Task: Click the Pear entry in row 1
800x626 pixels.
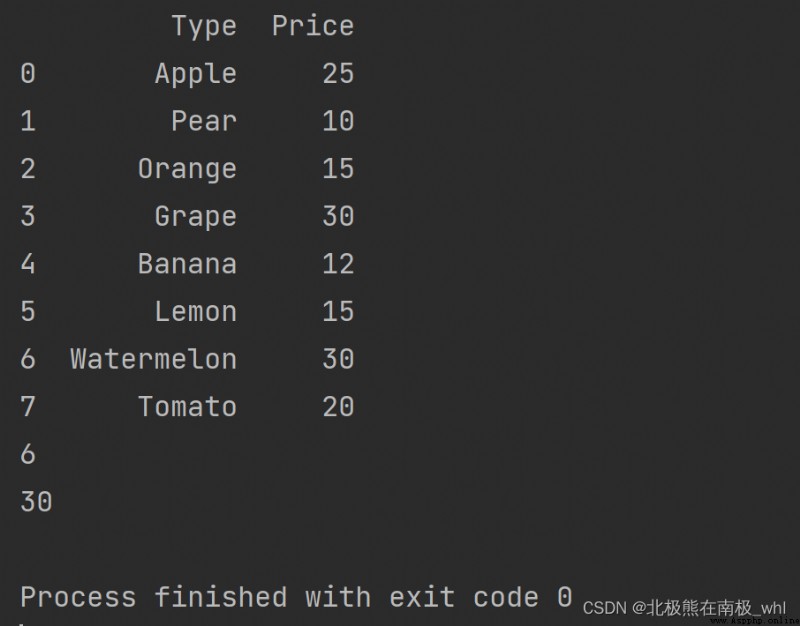Action: 204,121
